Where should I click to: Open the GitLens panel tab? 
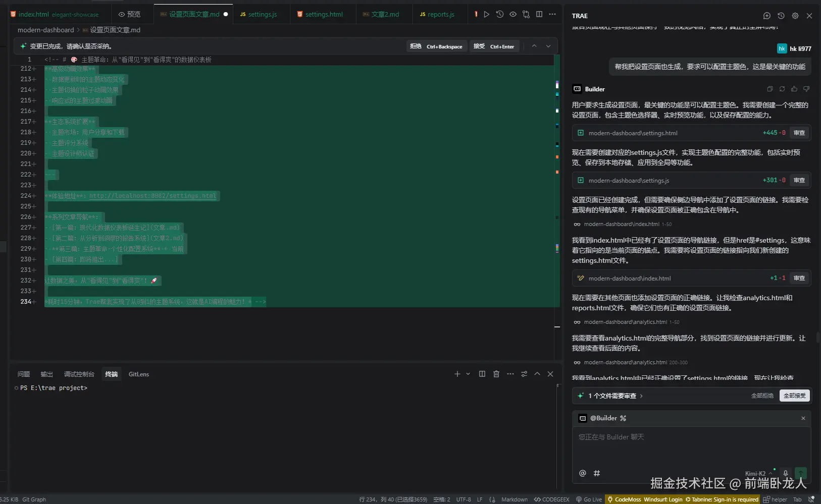(x=139, y=374)
